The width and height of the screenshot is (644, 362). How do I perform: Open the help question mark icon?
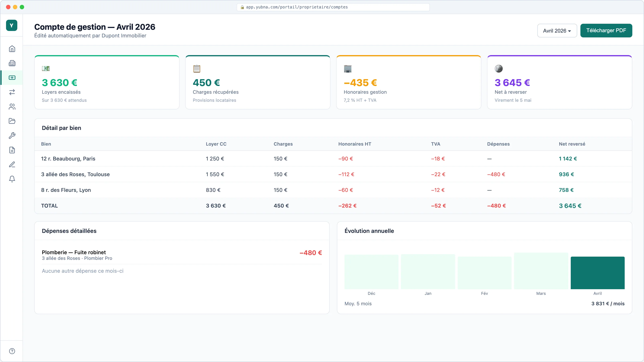tap(12, 351)
